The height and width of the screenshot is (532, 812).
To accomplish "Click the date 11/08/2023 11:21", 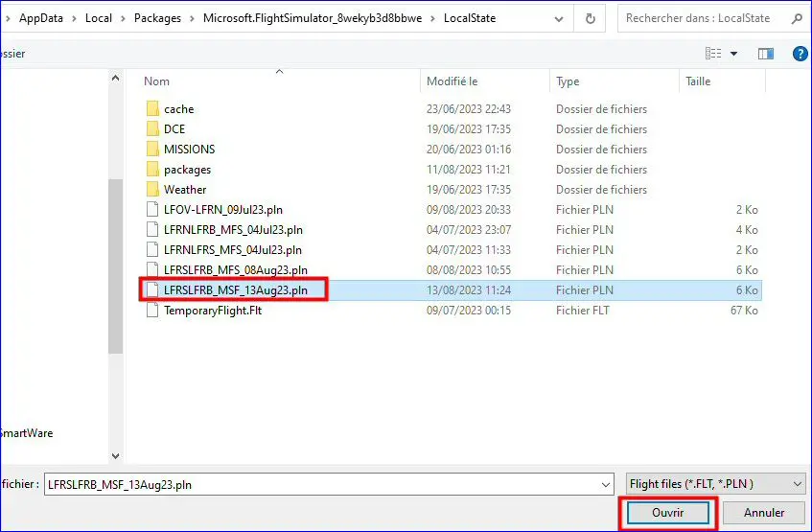I will (x=468, y=170).
